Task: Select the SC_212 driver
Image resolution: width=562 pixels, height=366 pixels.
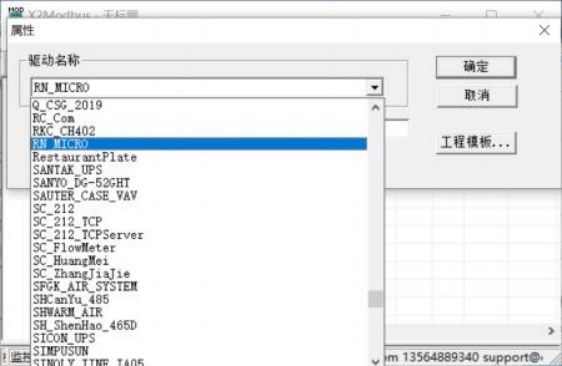Action: point(199,209)
